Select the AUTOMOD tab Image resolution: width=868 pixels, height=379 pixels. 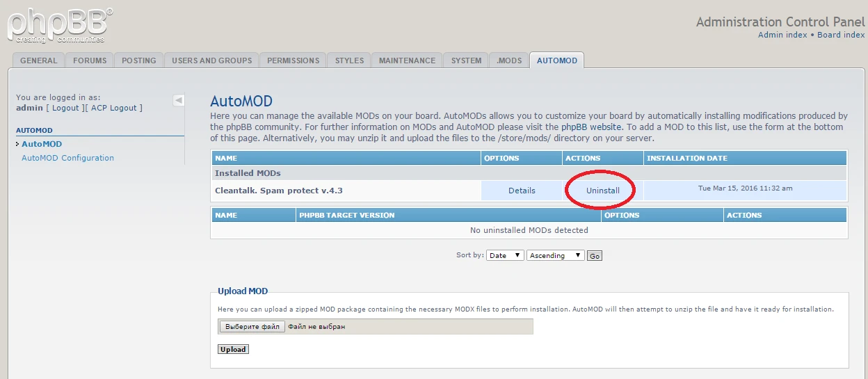557,61
